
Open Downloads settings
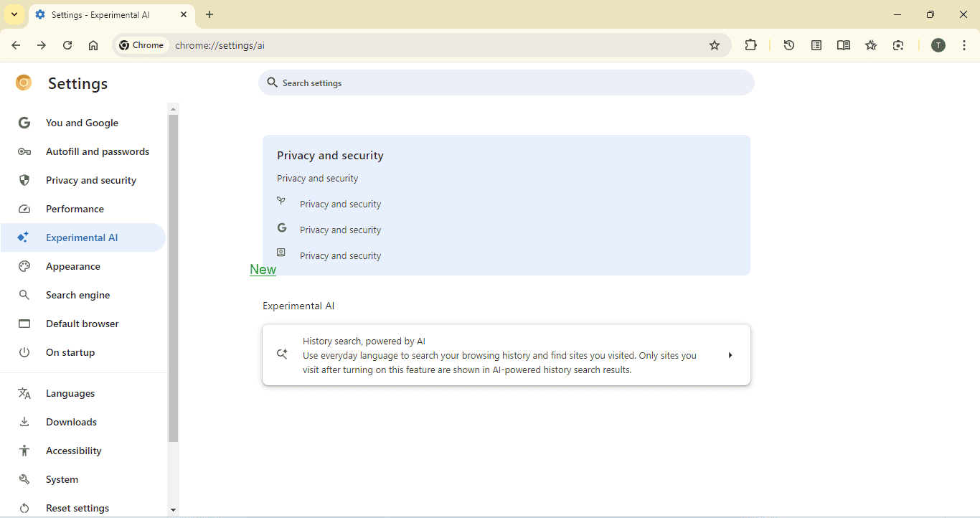coord(83,422)
